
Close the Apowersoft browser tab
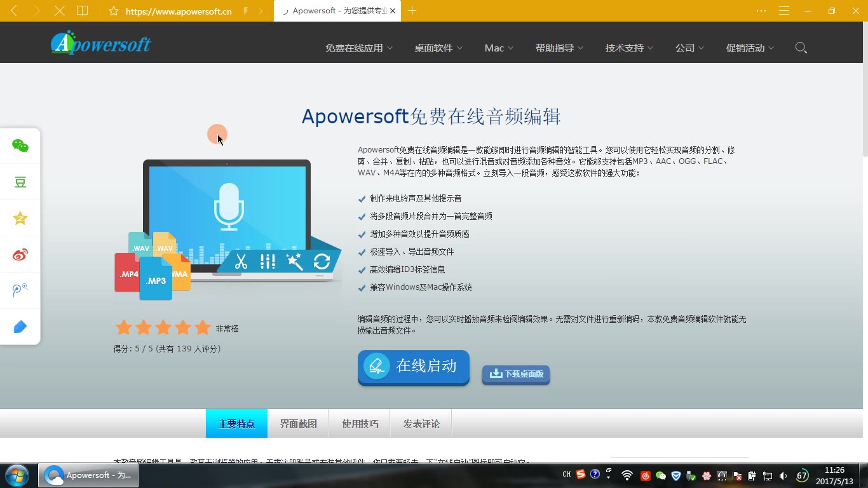pyautogui.click(x=393, y=11)
